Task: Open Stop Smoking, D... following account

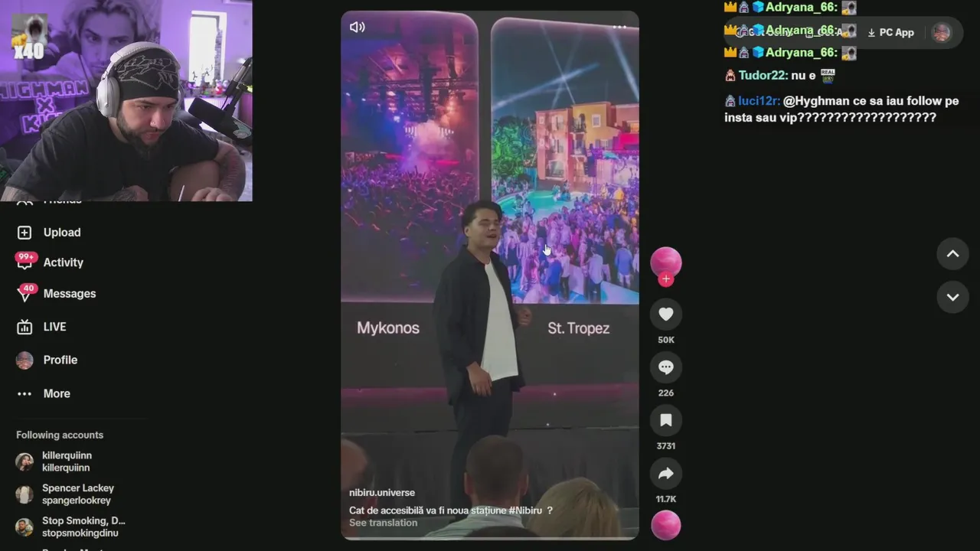Action: point(73,527)
